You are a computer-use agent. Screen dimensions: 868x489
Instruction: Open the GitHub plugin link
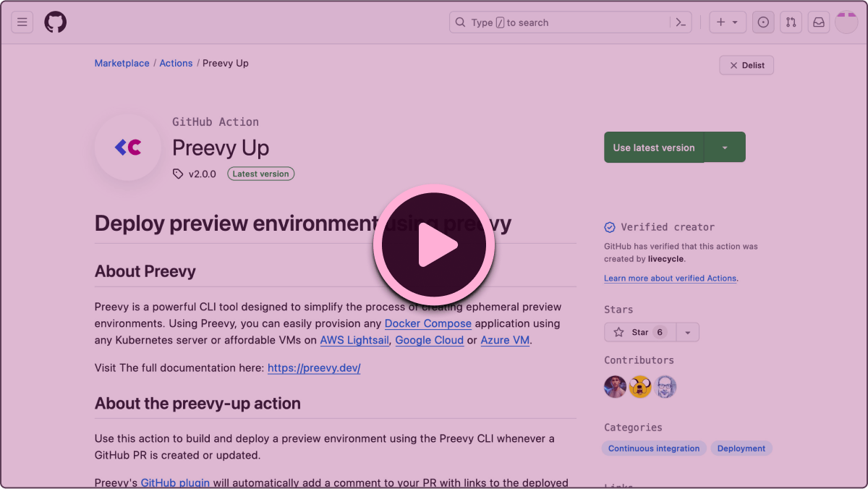(175, 482)
